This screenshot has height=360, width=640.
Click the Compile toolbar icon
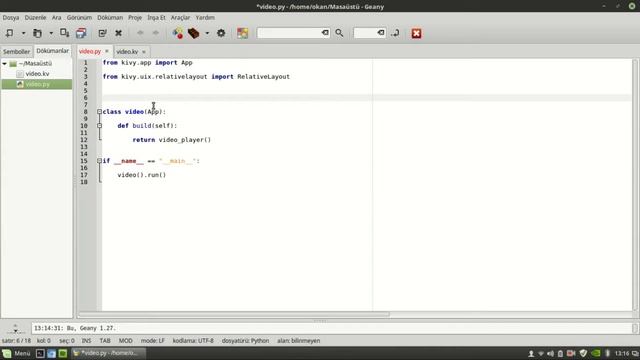click(178, 33)
